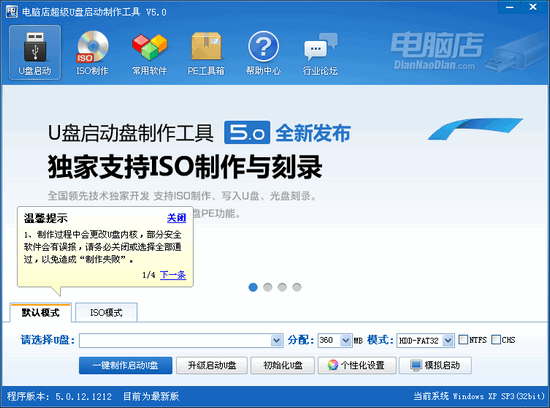Select the fourth banner slide dot

pos(297,287)
